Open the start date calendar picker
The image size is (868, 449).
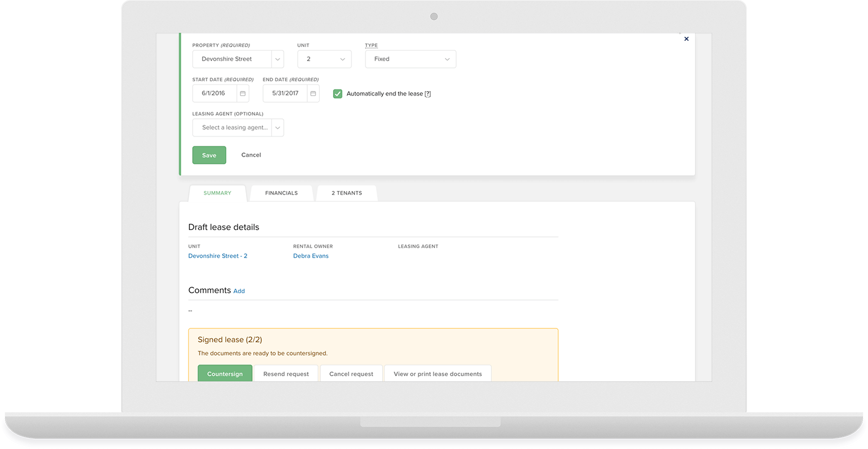coord(242,94)
